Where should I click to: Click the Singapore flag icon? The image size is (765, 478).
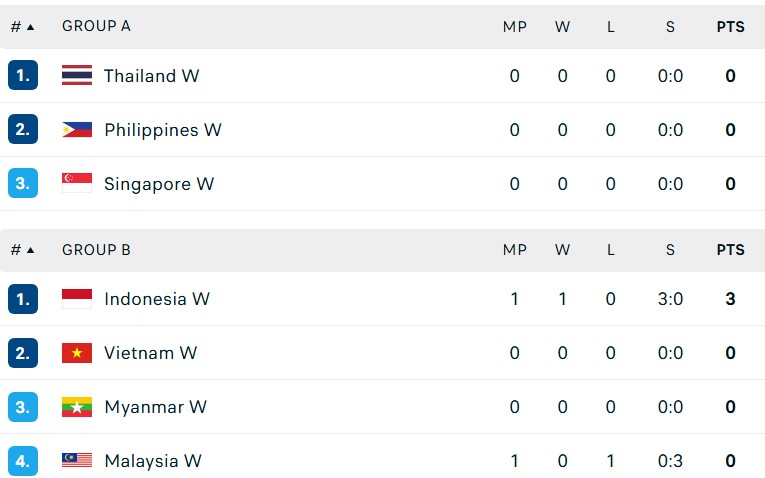point(77,184)
